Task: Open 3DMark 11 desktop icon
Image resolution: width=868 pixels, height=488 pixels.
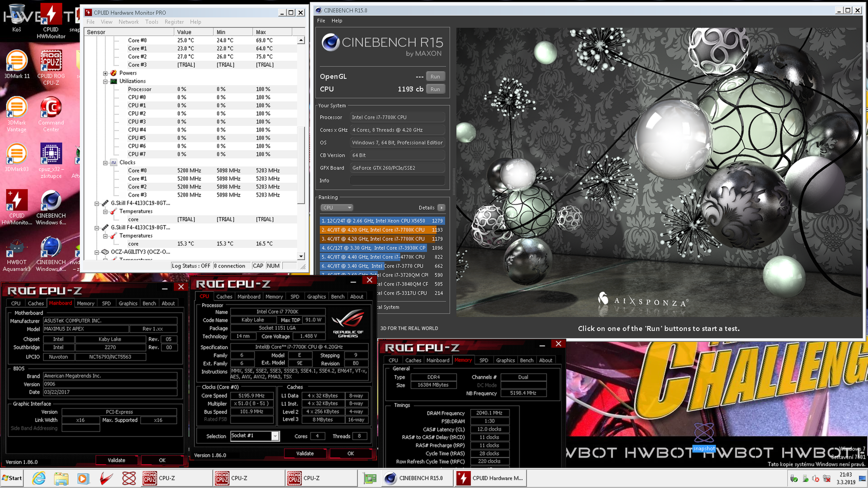Action: (x=17, y=64)
